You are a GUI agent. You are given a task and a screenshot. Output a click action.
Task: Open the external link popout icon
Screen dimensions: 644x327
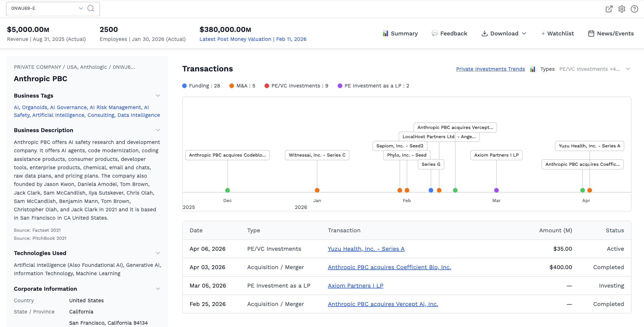pyautogui.click(x=609, y=9)
